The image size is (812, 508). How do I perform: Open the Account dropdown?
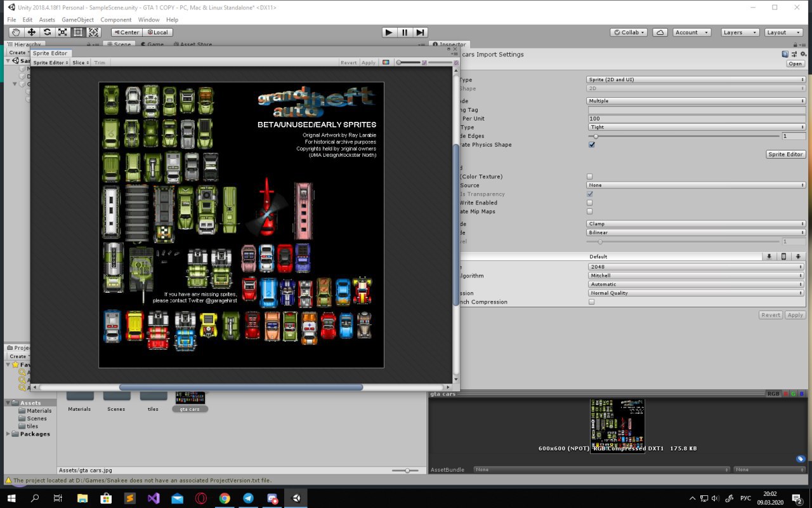(691, 32)
